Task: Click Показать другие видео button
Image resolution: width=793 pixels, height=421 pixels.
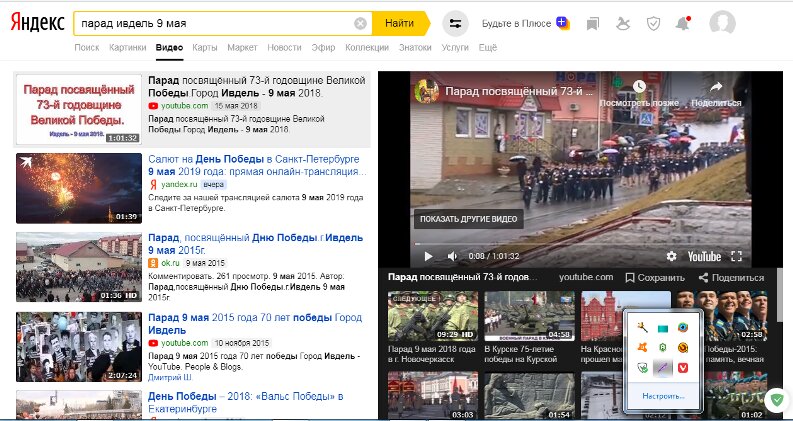Action: 468,219
